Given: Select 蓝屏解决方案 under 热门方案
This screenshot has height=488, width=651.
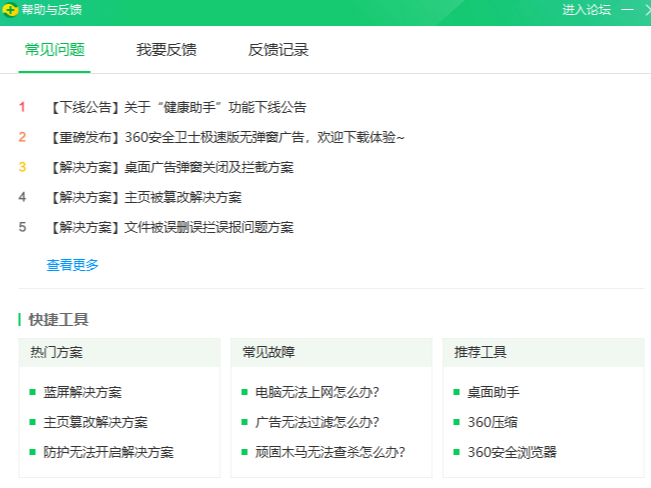Looking at the screenshot, I should click(82, 392).
